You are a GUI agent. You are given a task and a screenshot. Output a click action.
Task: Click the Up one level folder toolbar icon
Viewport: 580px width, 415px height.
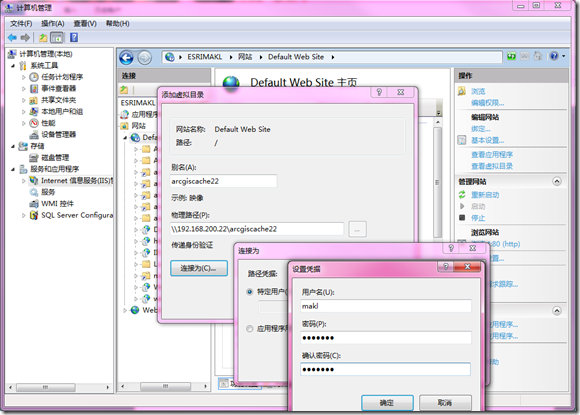43,38
